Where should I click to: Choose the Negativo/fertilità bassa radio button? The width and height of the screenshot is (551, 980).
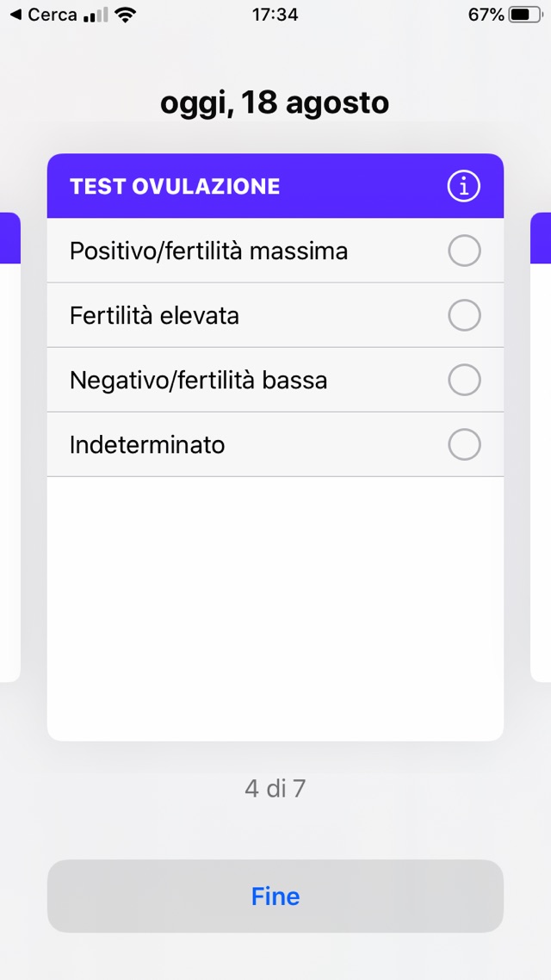point(464,380)
